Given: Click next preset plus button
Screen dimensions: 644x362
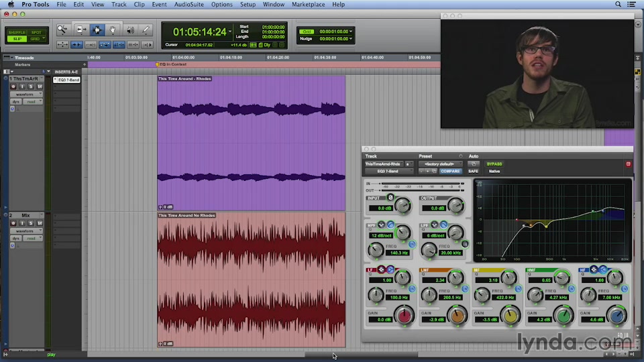Looking at the screenshot, I should (x=427, y=171).
